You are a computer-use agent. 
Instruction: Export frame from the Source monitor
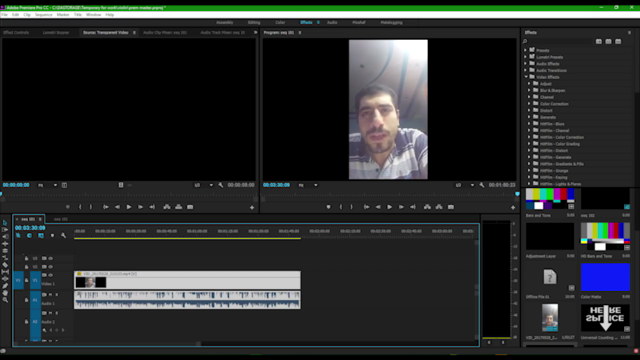click(x=190, y=207)
